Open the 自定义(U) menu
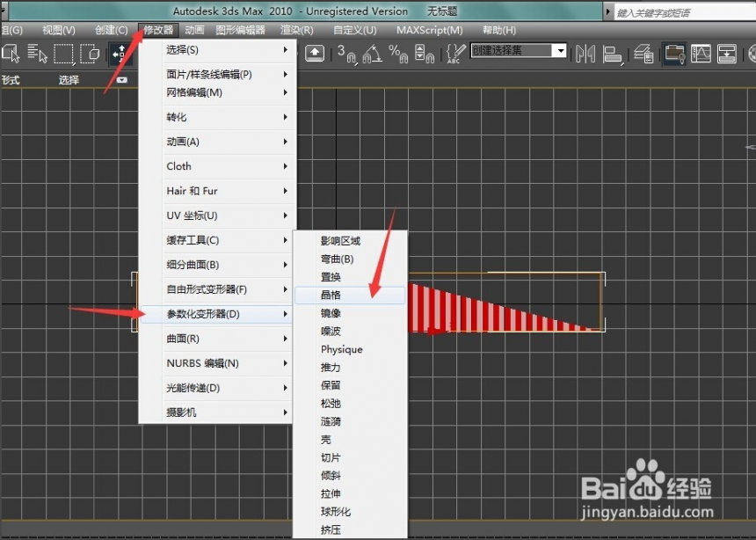This screenshot has height=540, width=756. tap(355, 30)
